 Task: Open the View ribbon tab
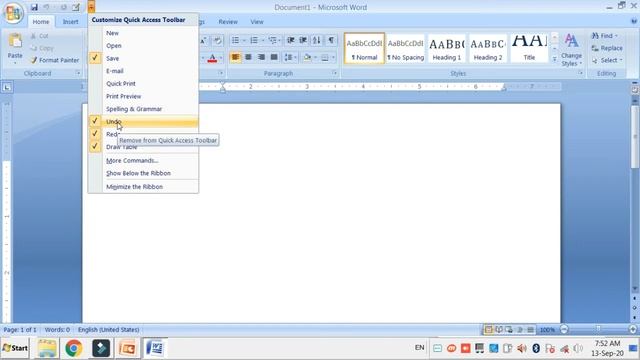pos(257,22)
